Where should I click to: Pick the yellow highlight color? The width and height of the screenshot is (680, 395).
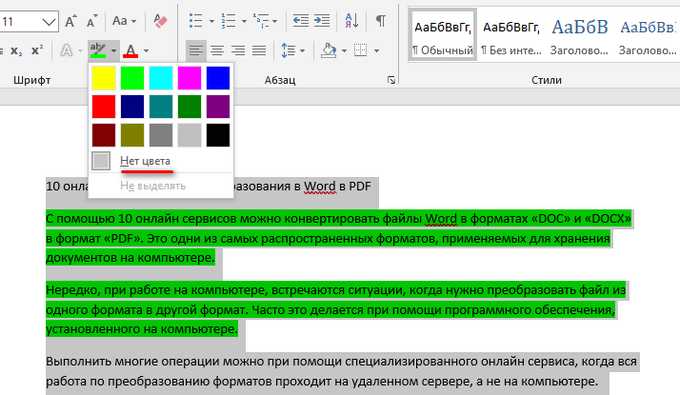(104, 78)
